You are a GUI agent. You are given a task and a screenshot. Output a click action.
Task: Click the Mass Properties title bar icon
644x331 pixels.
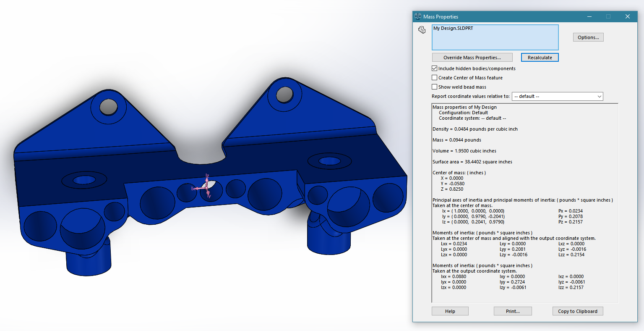pos(418,16)
